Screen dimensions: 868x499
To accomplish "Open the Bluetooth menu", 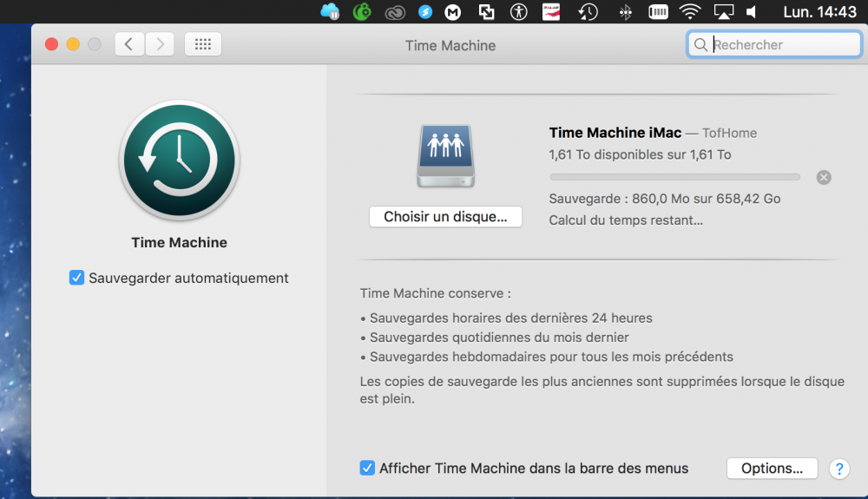I will point(626,12).
